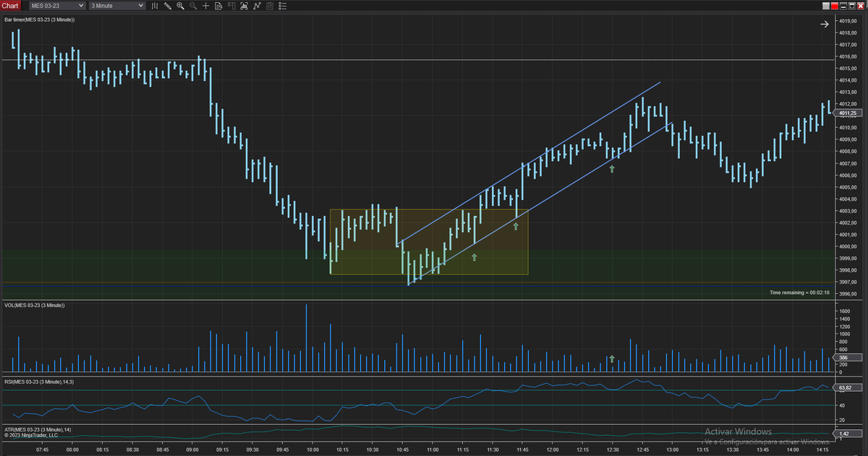Viewport: 868px width, 456px height.
Task: Click the 07:45 time axis label
Action: (x=43, y=449)
